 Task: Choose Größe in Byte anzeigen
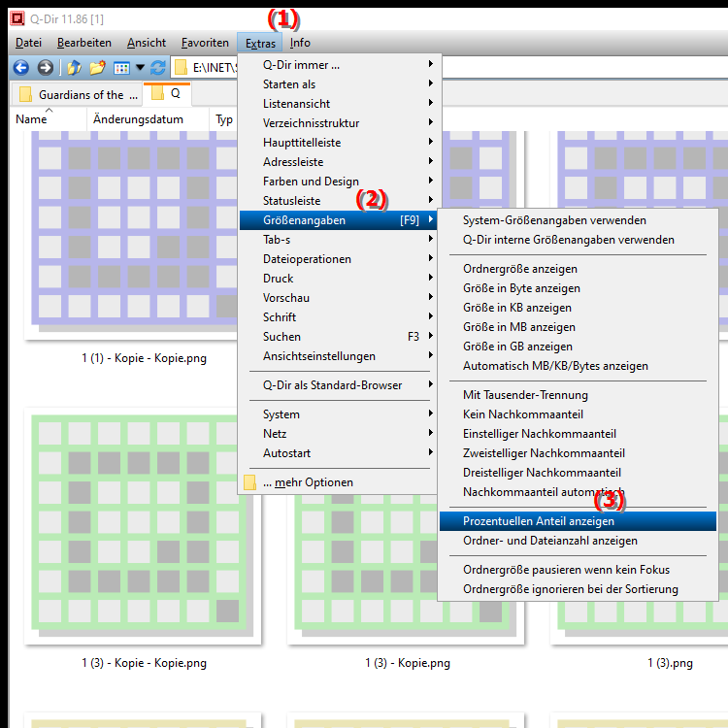pyautogui.click(x=578, y=288)
